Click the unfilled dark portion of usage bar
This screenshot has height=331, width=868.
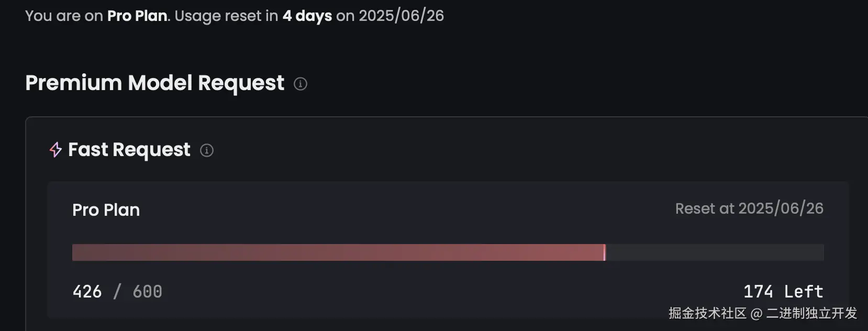[x=715, y=252]
